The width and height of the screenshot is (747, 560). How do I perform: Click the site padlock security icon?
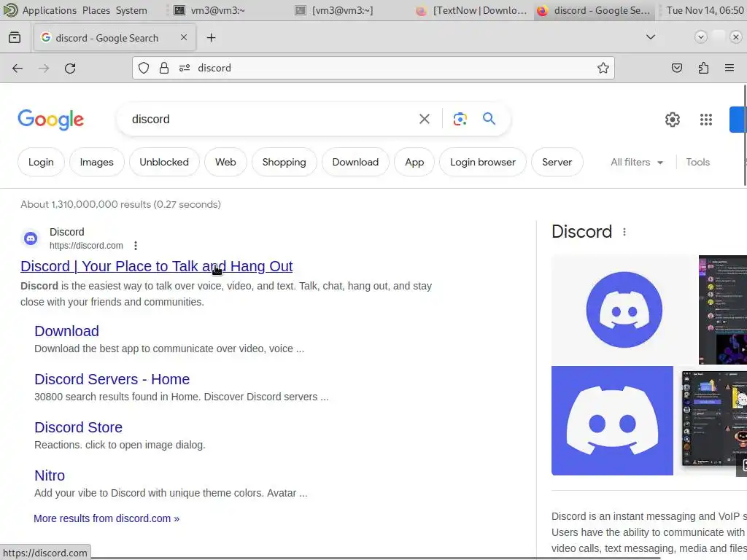pyautogui.click(x=164, y=68)
